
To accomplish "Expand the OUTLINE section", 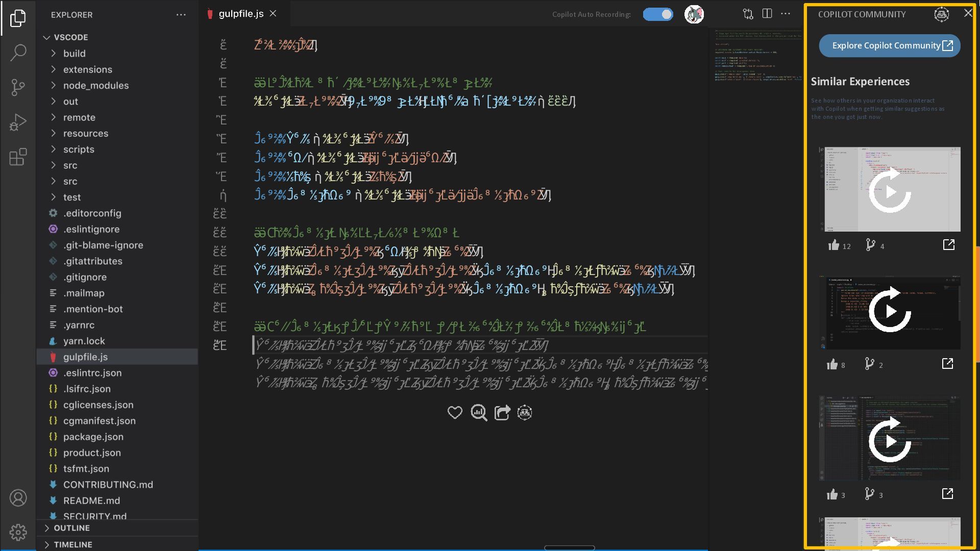I will (x=71, y=528).
